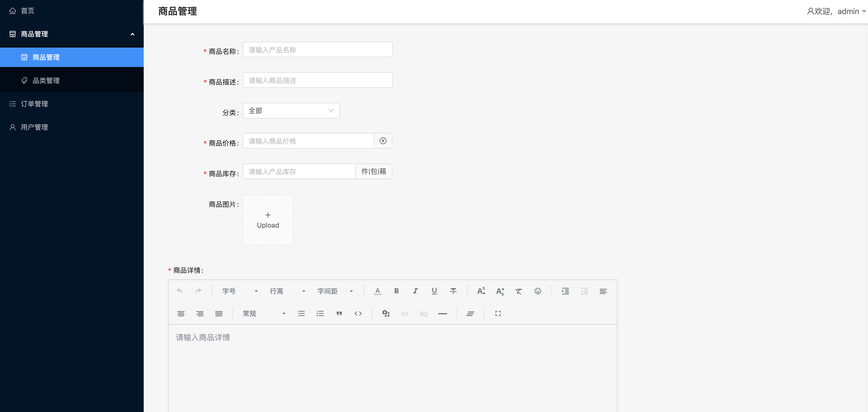Click the code block icon
This screenshot has width=868, height=412.
click(358, 314)
